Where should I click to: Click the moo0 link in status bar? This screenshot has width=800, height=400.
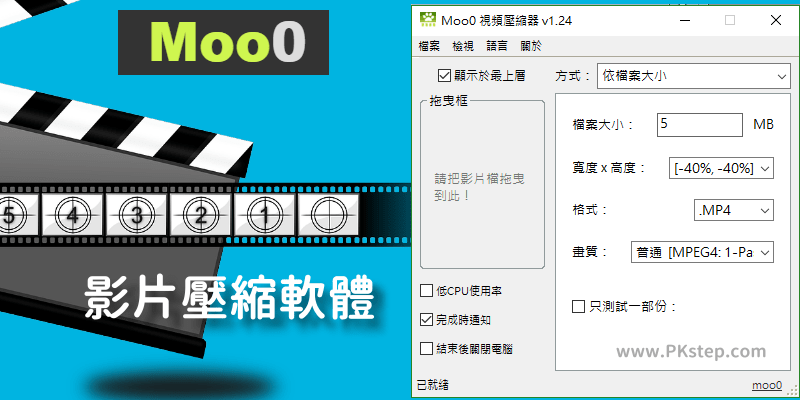tap(767, 385)
